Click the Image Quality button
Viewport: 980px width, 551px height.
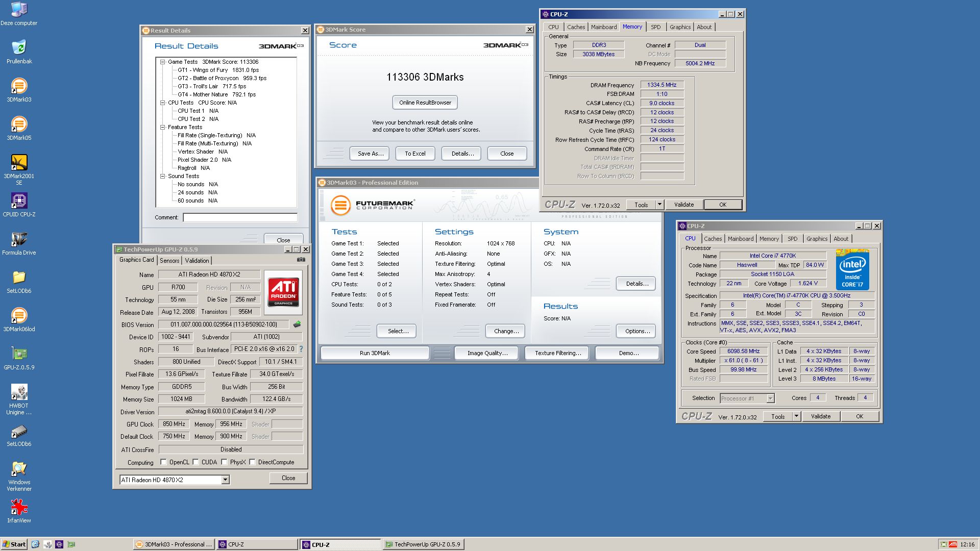pos(487,353)
